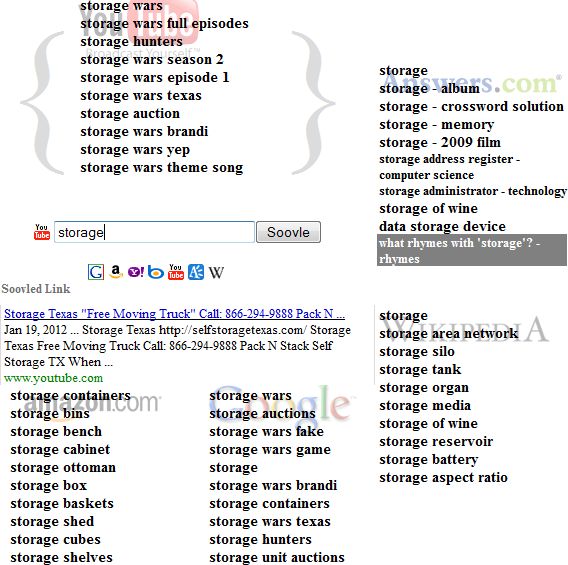Click the www.youtube.com result URL
Viewport: 568px width, 565px height.
(x=54, y=378)
